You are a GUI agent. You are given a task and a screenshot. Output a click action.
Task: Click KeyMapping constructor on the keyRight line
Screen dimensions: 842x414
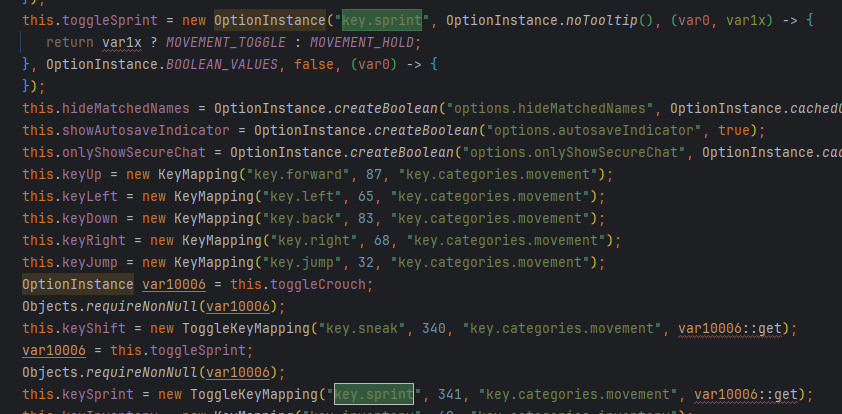222,241
